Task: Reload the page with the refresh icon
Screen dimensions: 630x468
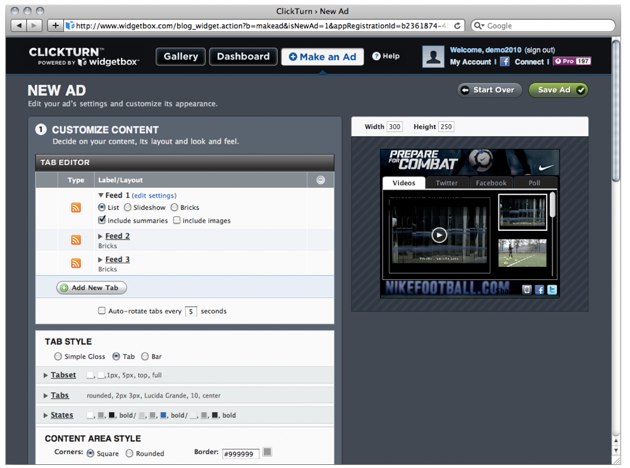Action: click(x=457, y=26)
